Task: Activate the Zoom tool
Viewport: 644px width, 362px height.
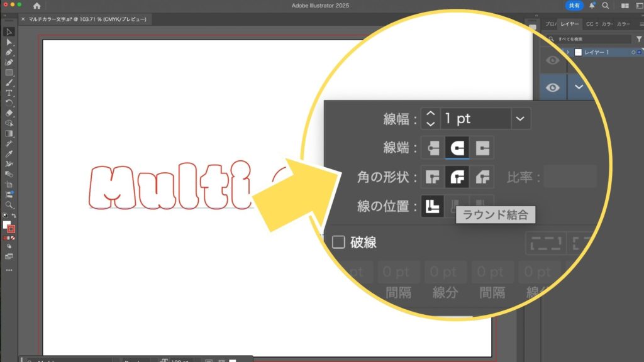Action: click(9, 205)
